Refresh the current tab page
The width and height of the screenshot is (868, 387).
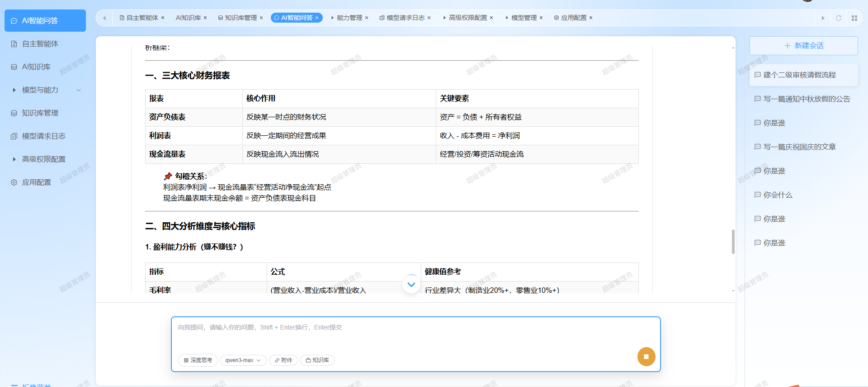coord(839,18)
